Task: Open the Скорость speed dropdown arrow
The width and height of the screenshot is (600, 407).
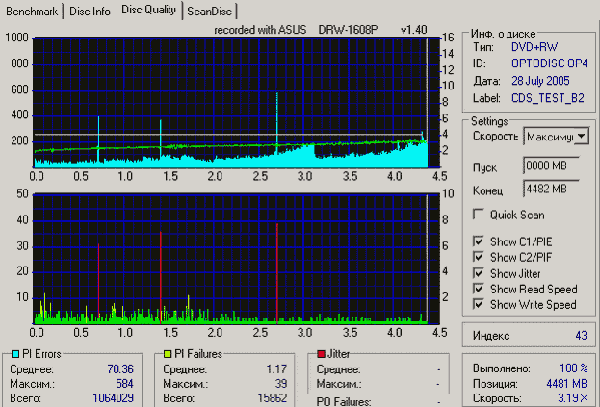Action: [x=581, y=136]
